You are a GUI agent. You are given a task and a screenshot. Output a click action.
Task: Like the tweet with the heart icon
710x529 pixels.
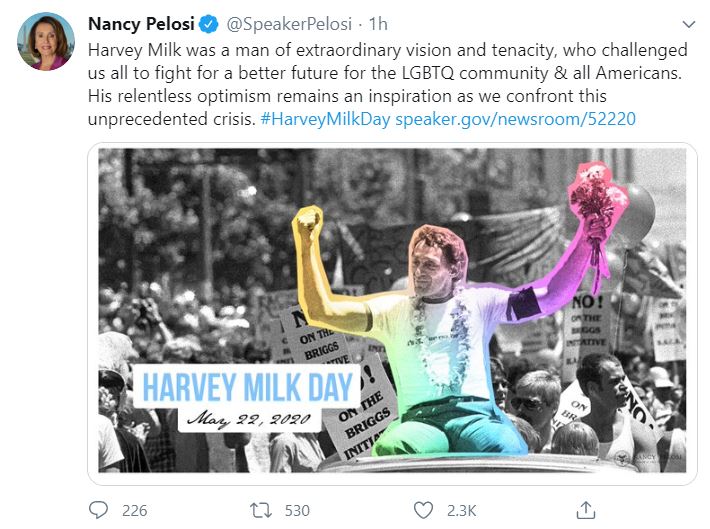tap(423, 510)
